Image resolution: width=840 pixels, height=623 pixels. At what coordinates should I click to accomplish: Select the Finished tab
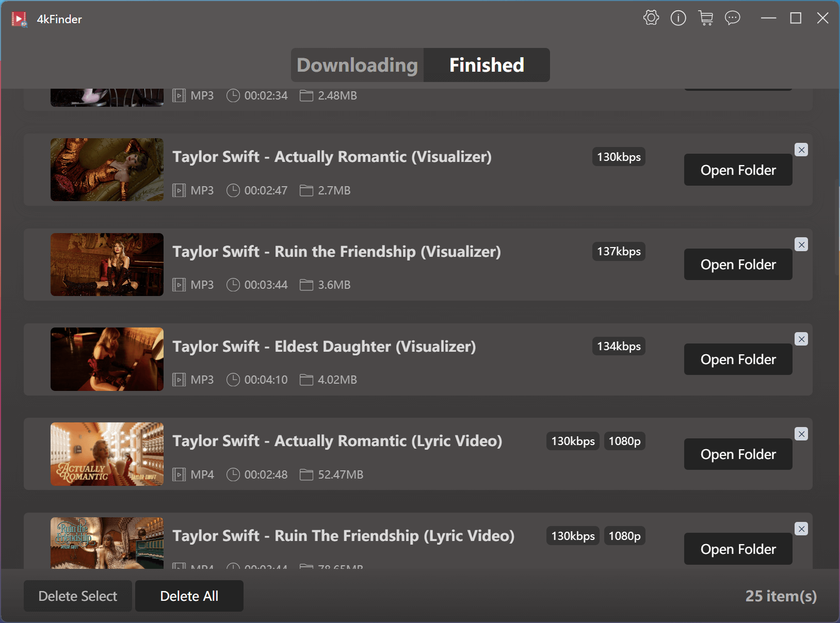(487, 65)
